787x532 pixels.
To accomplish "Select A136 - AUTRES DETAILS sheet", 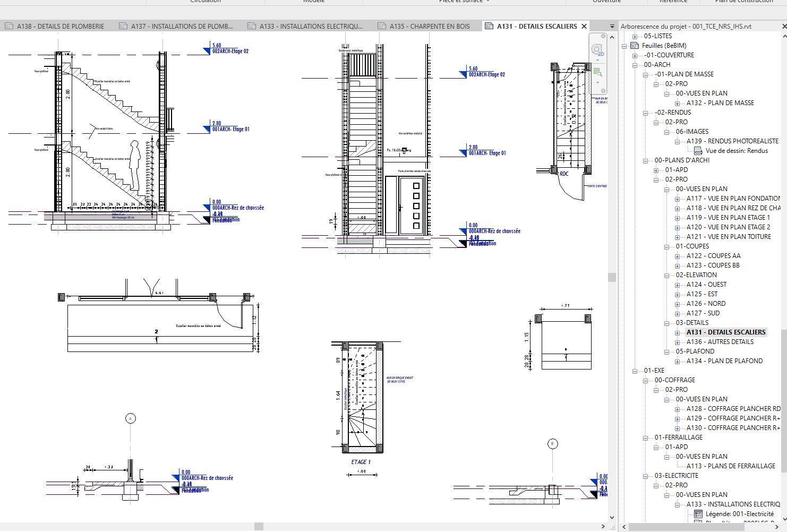I will pos(720,342).
